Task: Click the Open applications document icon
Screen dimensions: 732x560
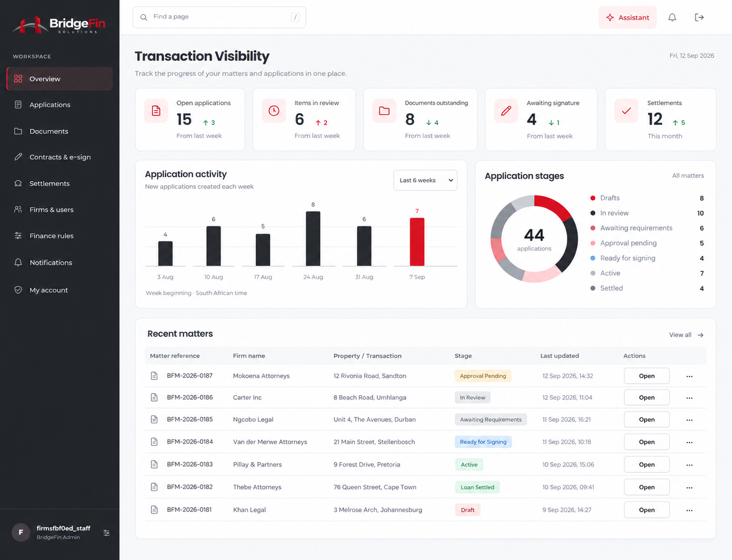Action: pos(156,111)
